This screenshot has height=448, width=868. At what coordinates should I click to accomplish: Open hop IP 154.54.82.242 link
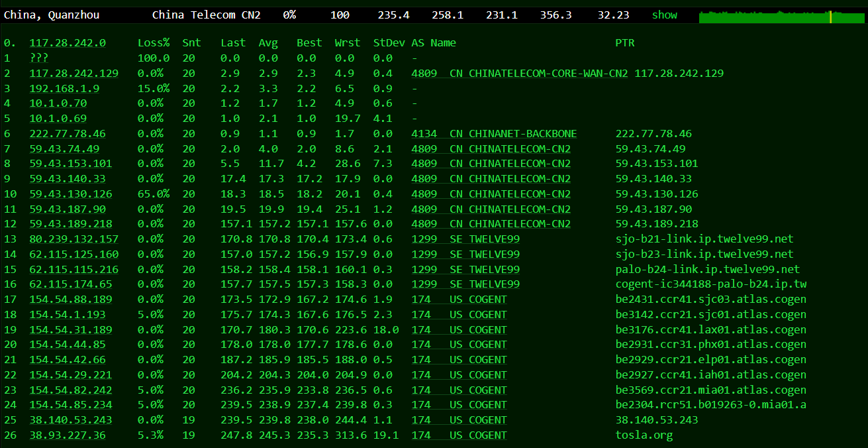click(71, 390)
